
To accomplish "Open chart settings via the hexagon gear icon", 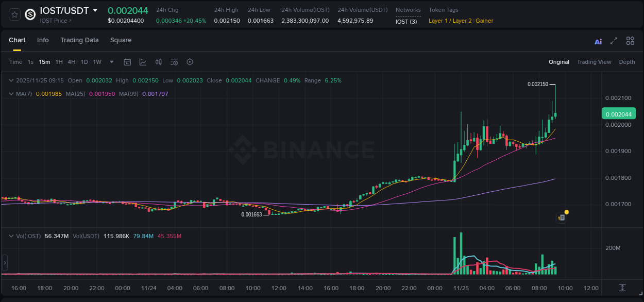I will pos(190,62).
